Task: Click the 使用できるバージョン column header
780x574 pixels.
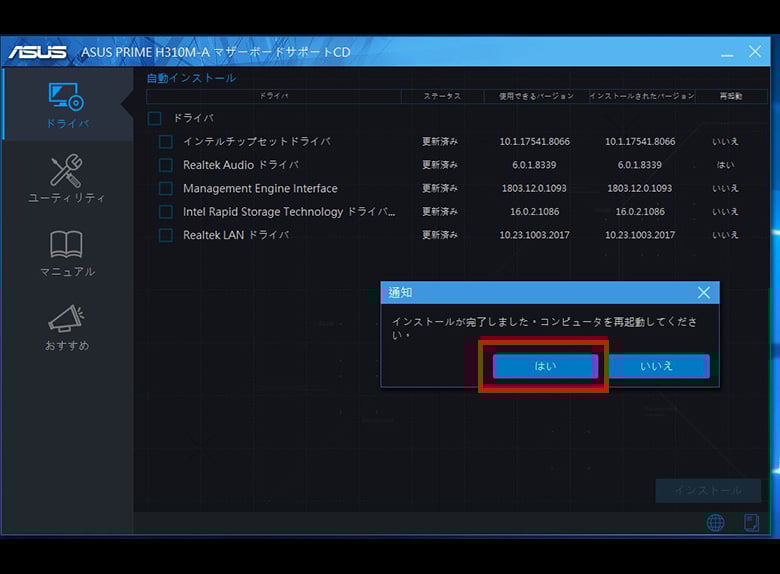Action: 536,96
